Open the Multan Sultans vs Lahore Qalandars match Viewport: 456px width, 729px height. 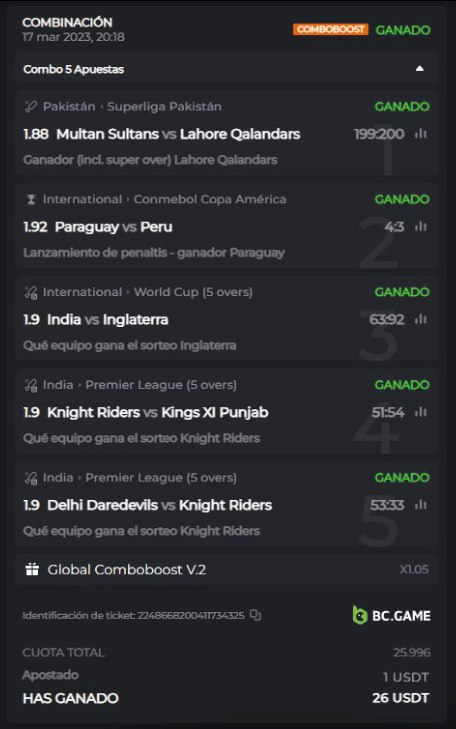[178, 134]
